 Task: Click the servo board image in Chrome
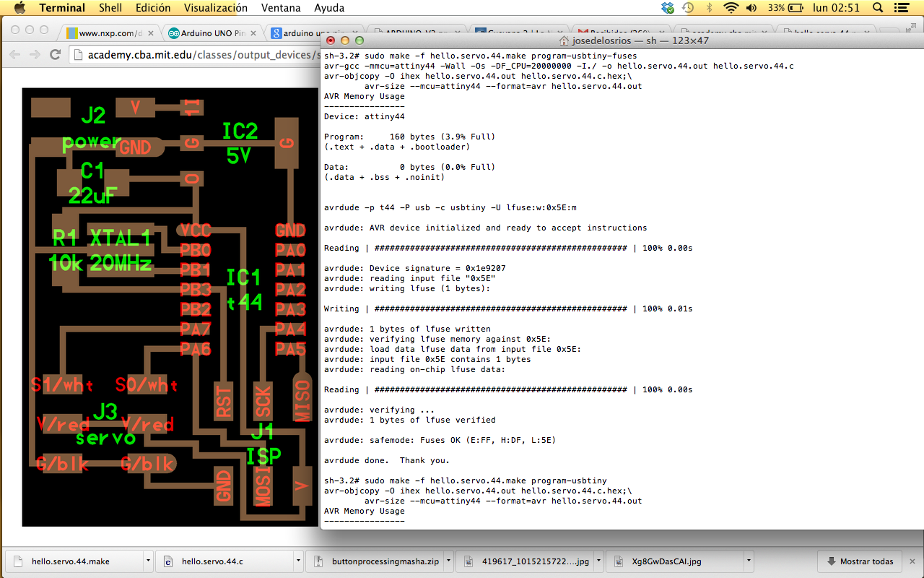170,307
